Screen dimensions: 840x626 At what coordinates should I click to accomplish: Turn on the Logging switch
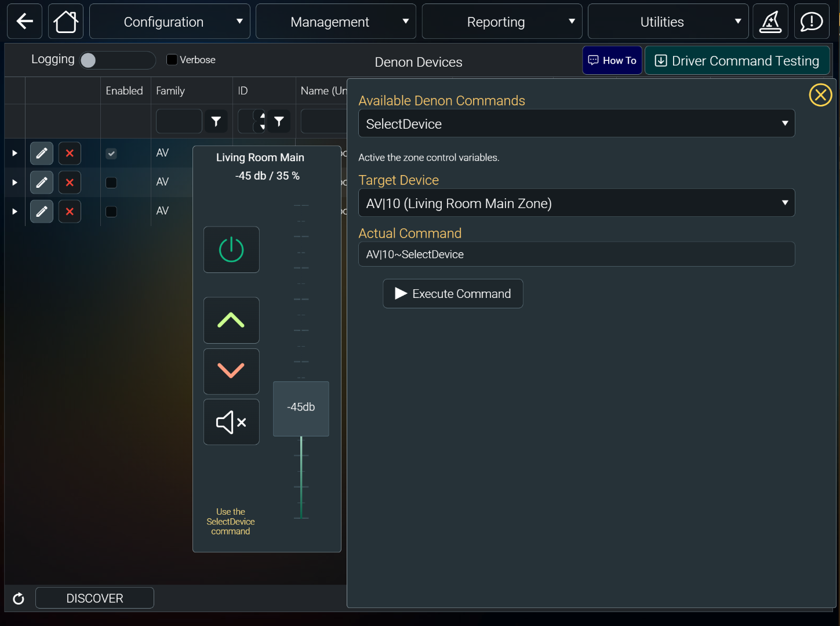pos(118,60)
